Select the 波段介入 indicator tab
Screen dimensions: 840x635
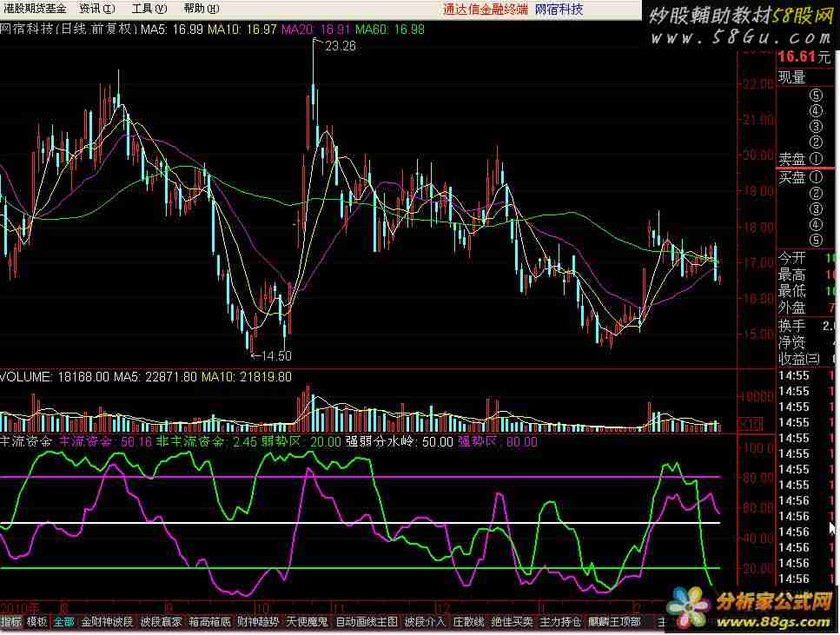[425, 622]
